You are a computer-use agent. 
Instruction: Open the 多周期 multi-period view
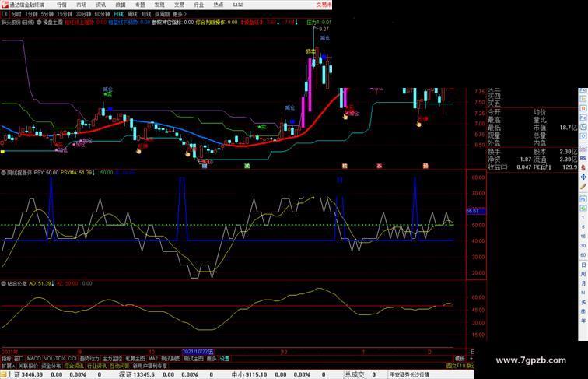[x=162, y=14]
